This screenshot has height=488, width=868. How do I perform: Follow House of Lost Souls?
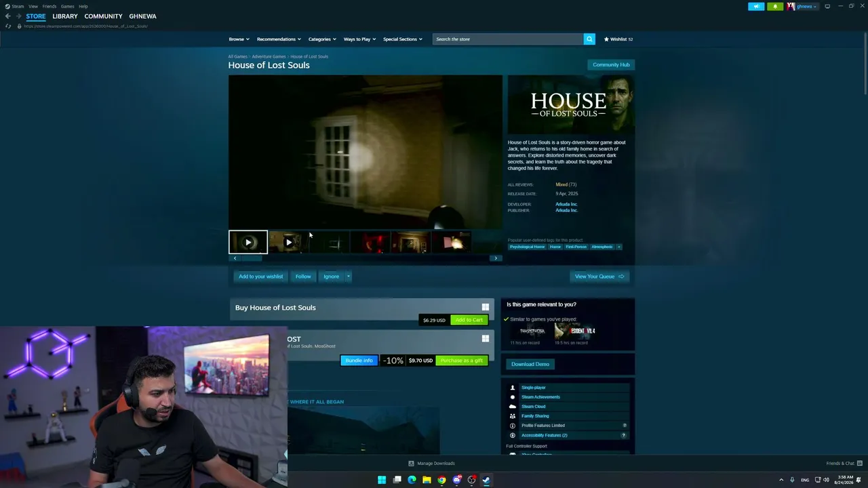pos(303,277)
